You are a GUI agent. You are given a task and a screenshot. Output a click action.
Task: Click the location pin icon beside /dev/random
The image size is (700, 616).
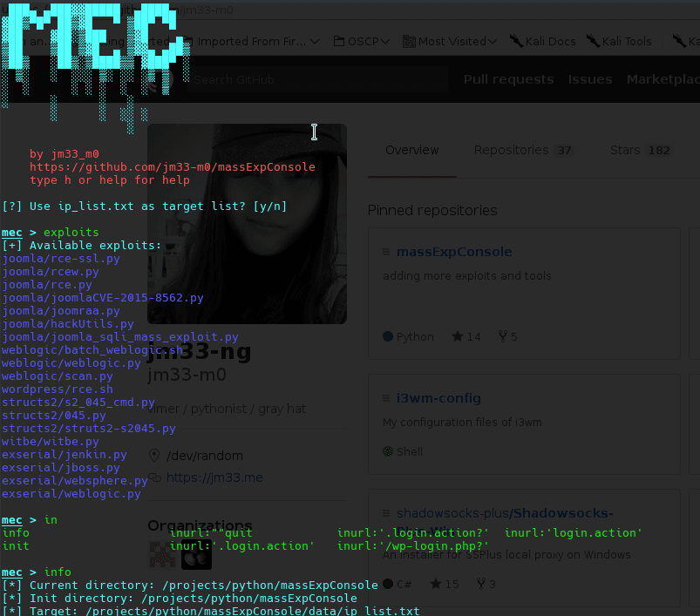coord(154,456)
